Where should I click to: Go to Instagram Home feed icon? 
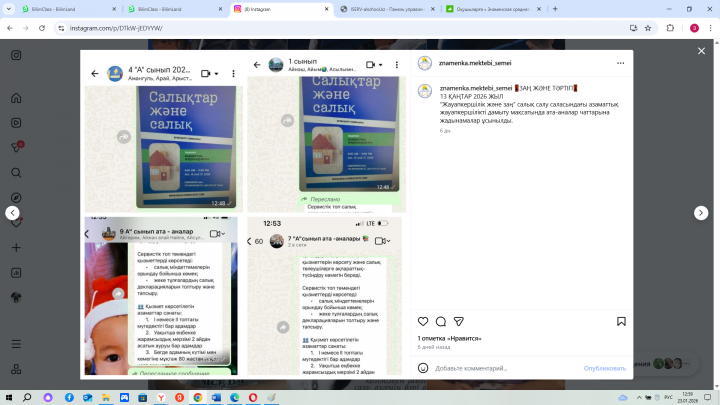(16, 98)
